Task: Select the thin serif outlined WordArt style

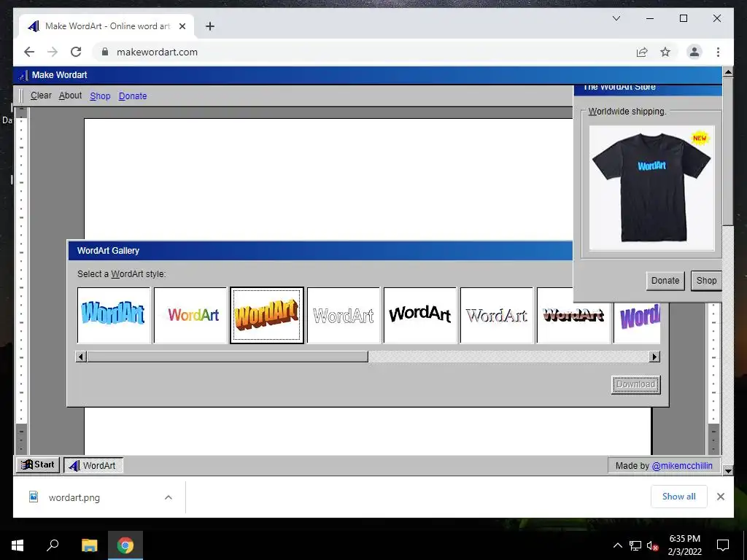Action: point(497,315)
